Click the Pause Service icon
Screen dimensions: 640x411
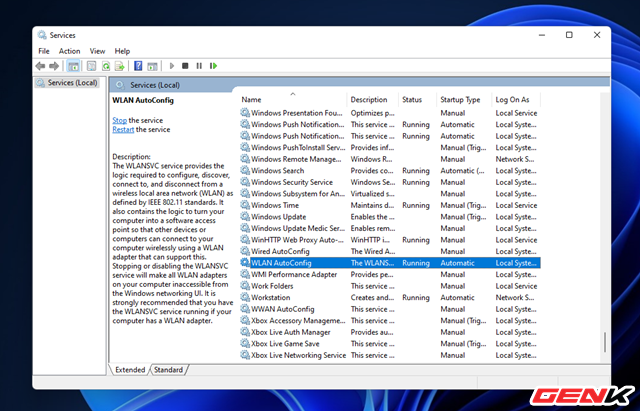click(x=199, y=66)
